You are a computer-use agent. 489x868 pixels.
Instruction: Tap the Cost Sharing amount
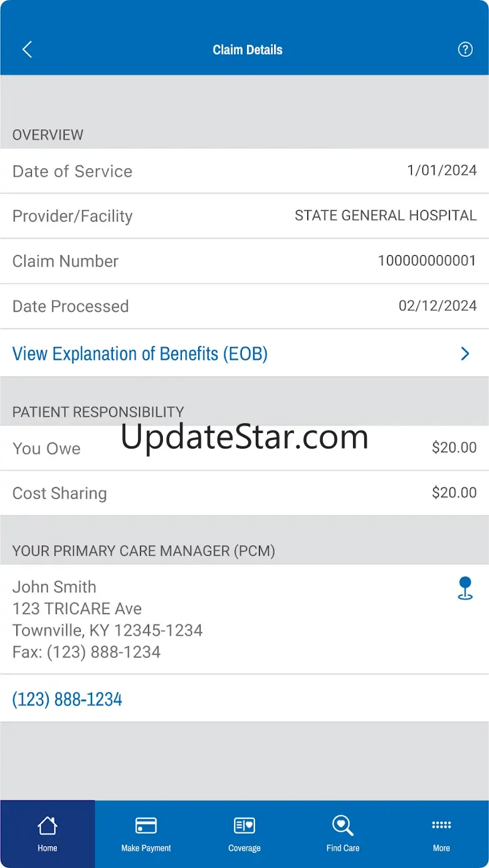454,493
